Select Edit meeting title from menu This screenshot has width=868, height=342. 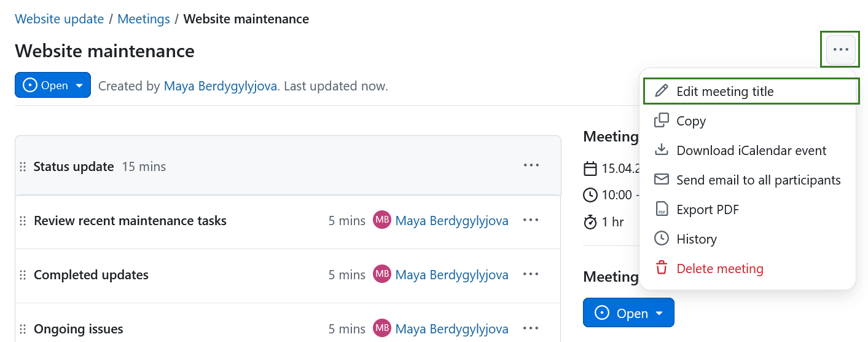[725, 92]
